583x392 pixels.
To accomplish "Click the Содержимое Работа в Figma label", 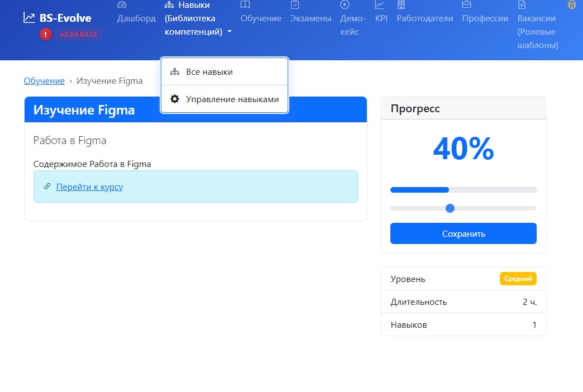I will pos(92,164).
